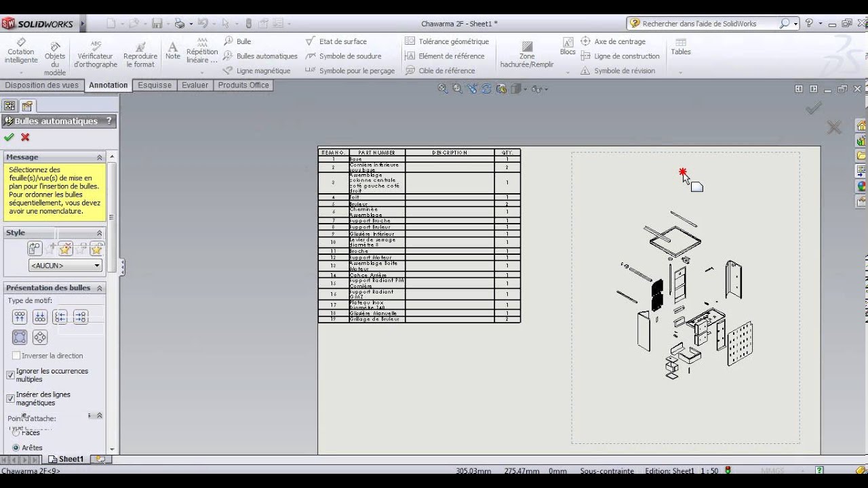Insert Axe de centrage
This screenshot has height=488, width=868.
tap(613, 41)
